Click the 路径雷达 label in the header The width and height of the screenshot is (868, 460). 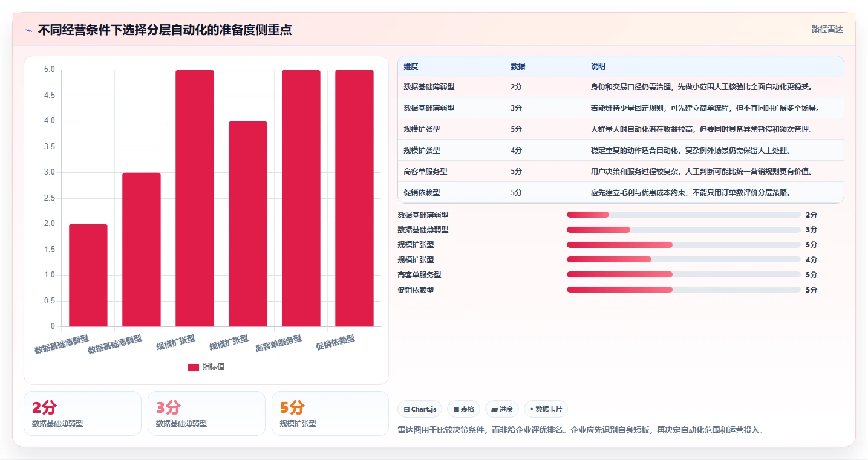pyautogui.click(x=827, y=29)
